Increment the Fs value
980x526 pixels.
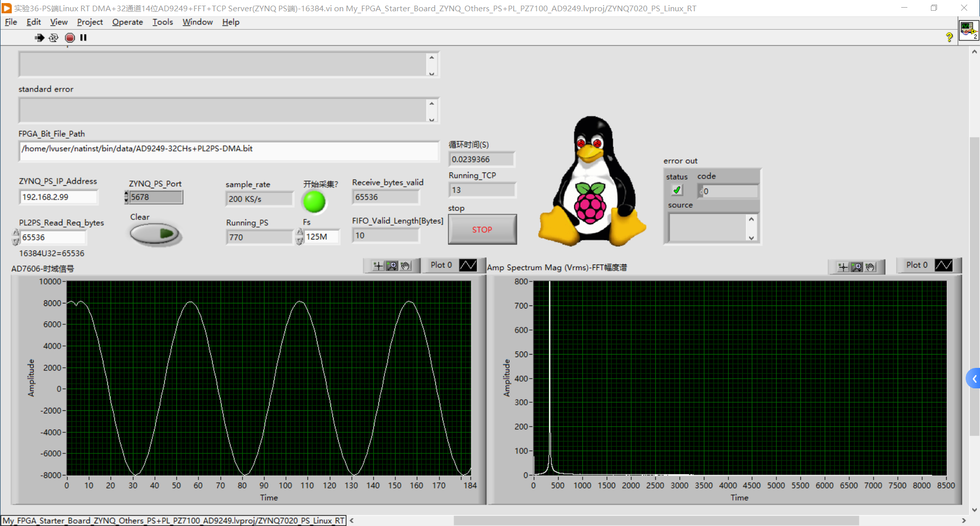coord(300,232)
